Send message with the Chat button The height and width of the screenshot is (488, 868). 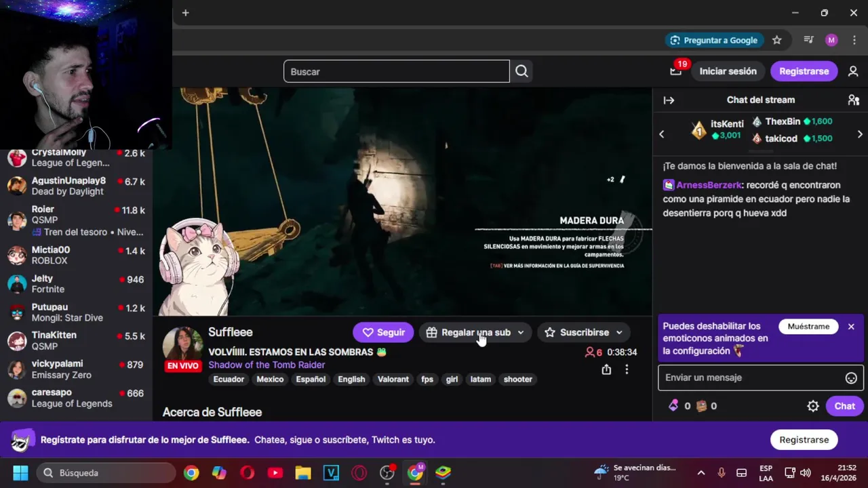pos(844,406)
